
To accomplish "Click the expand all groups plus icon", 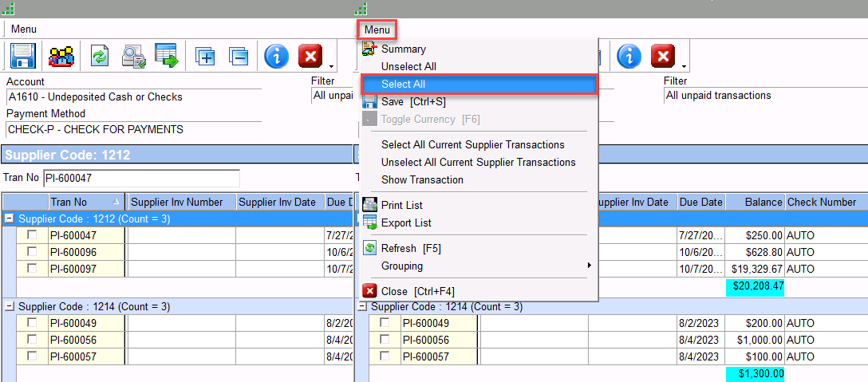I will click(x=205, y=57).
